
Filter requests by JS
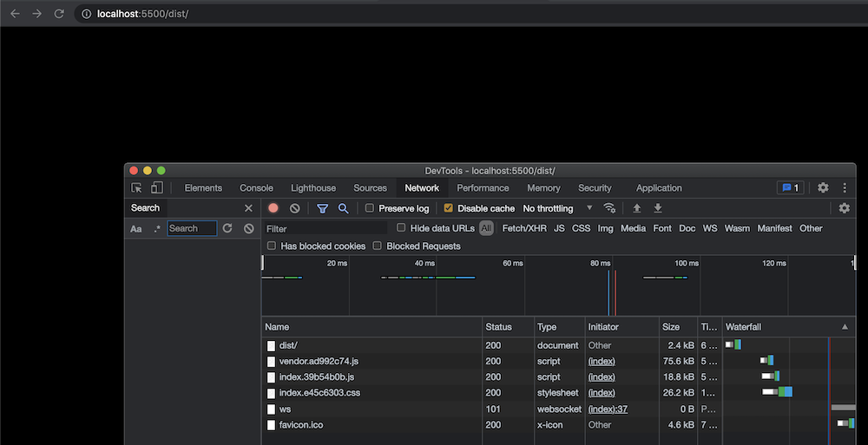559,228
